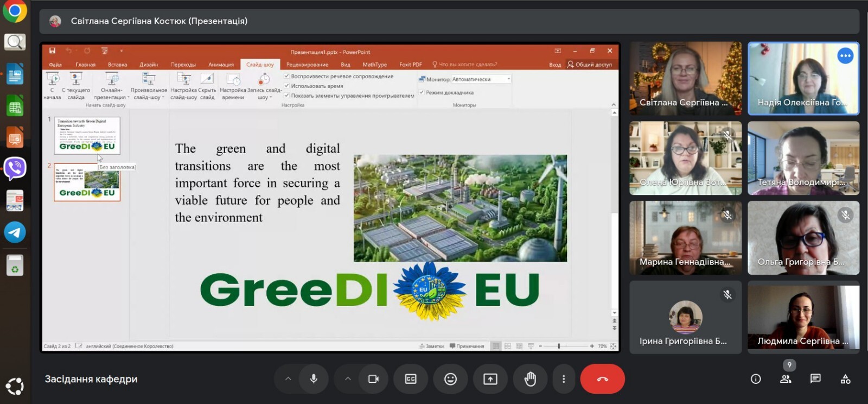Open the meeting activities icon
Screen dimensions: 868x404
point(845,379)
